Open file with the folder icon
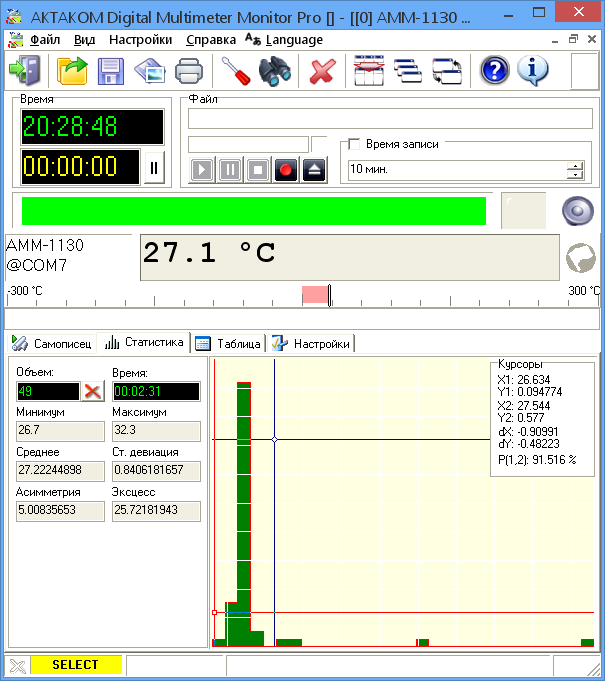The image size is (605, 681). coord(72,70)
